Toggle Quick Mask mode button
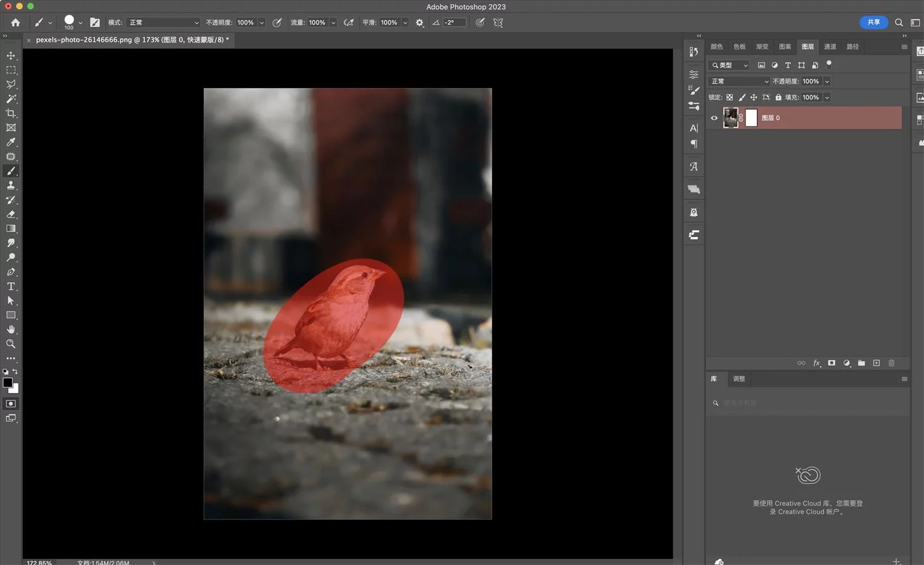Screen dimensions: 924x565 click(x=11, y=404)
